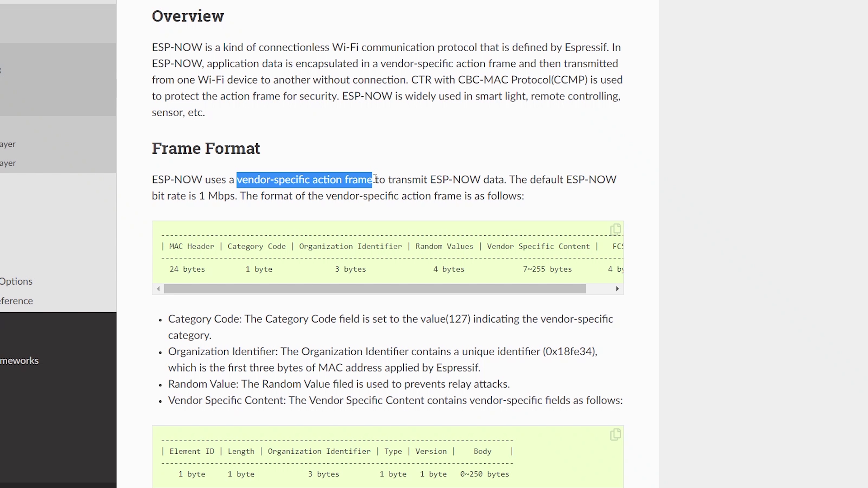
Task: Click the 'Frame Format' section heading
Action: coord(206,148)
